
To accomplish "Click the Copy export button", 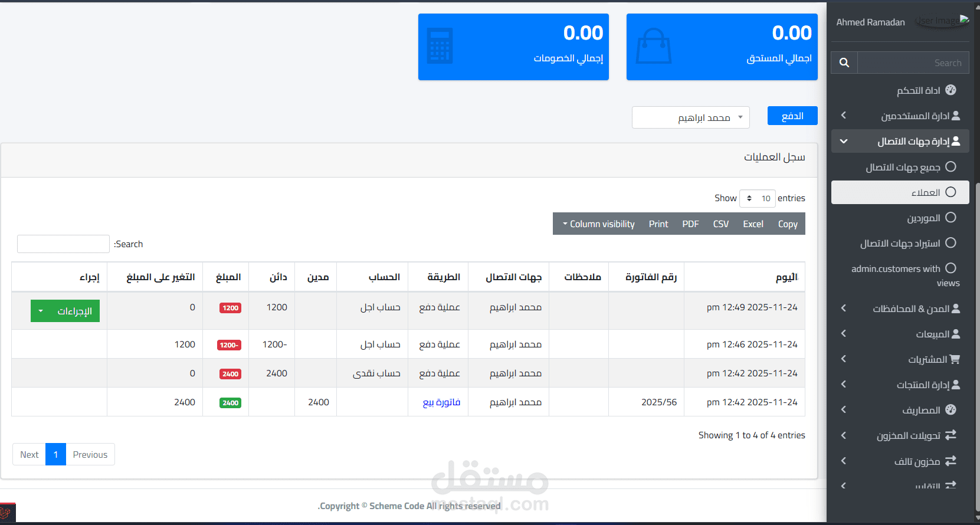I will coord(788,224).
